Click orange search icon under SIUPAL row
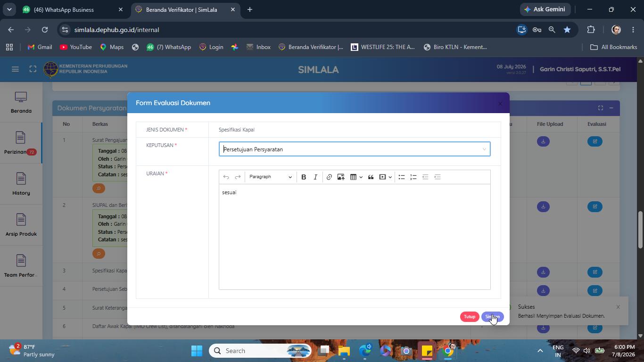The width and height of the screenshot is (644, 362). click(x=99, y=254)
